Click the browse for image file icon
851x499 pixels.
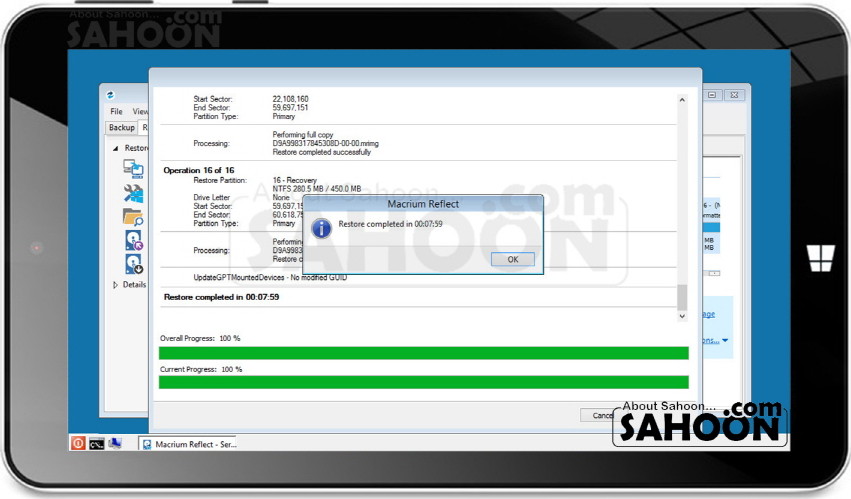coord(133,217)
